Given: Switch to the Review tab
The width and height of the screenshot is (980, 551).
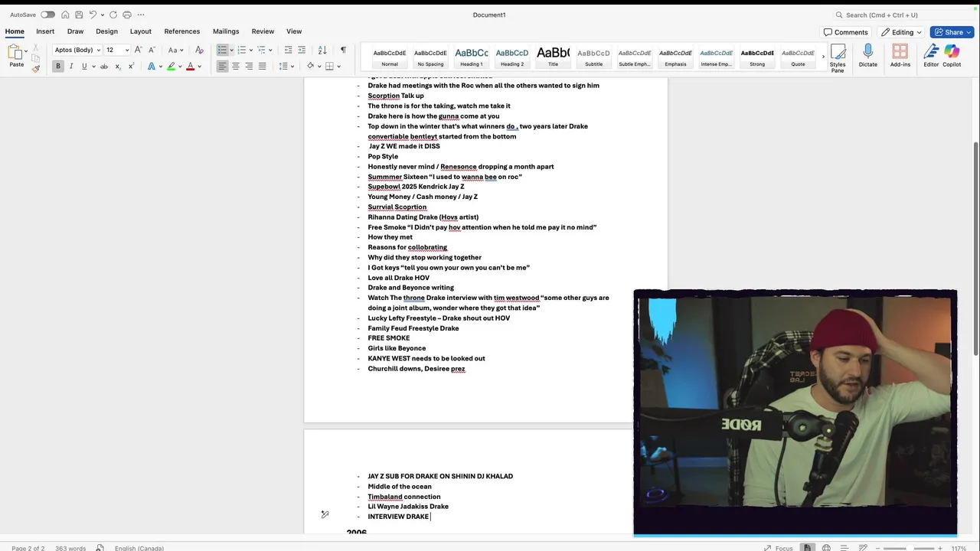Looking at the screenshot, I should point(263,31).
